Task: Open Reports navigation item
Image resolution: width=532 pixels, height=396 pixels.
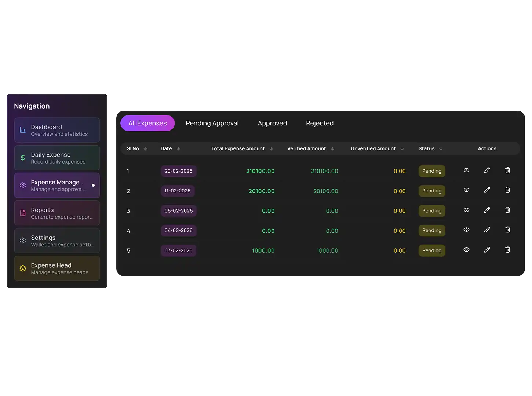Action: tap(57, 213)
